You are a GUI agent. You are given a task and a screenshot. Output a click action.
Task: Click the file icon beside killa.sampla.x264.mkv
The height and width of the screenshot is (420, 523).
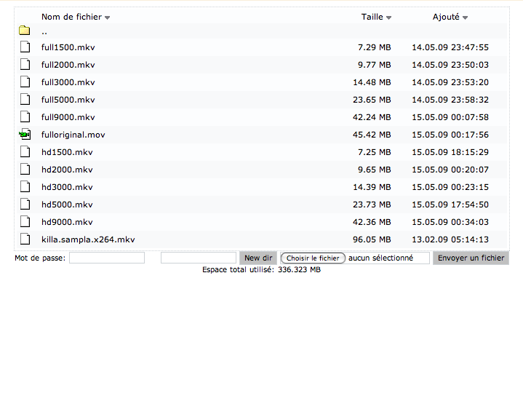(x=25, y=239)
